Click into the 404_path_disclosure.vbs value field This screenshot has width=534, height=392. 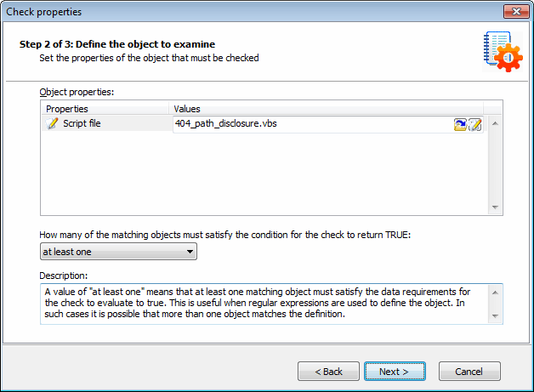313,124
